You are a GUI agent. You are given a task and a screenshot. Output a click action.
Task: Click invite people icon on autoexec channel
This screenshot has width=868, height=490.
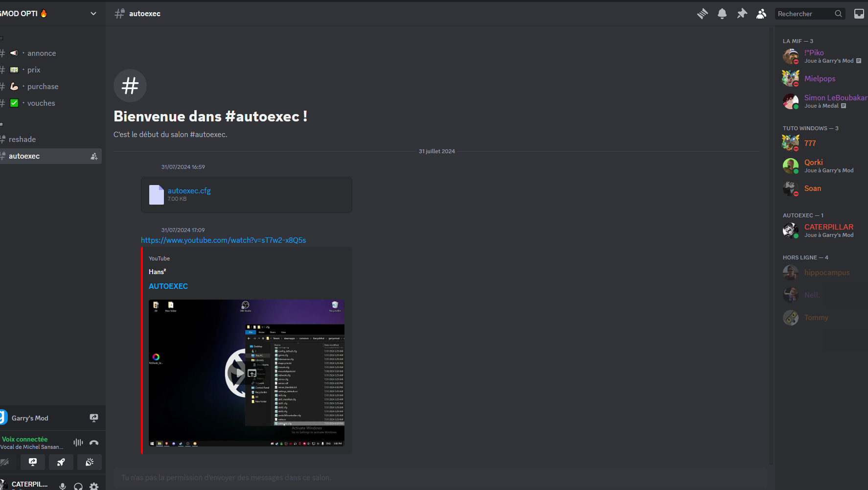click(94, 156)
